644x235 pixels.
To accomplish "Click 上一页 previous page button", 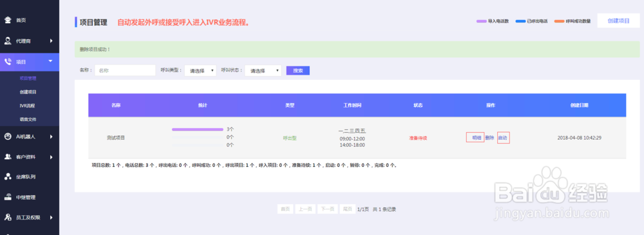I will click(x=305, y=209).
